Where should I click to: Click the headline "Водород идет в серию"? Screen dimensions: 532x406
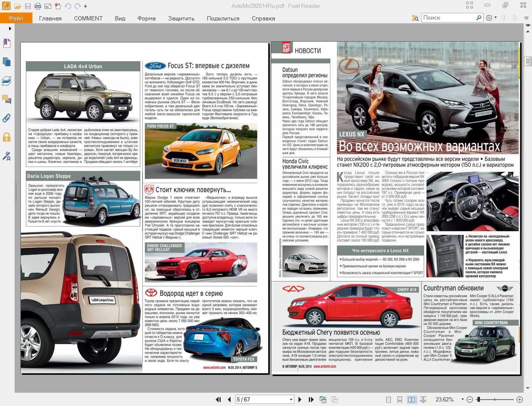click(x=191, y=293)
